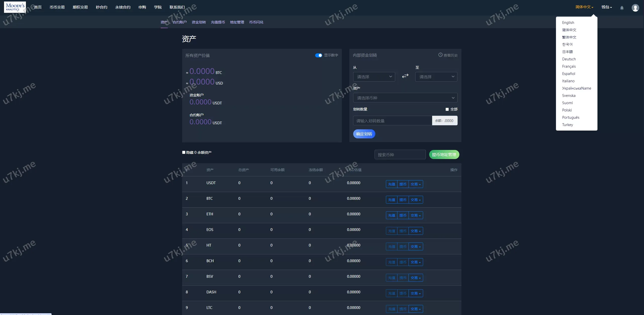Check the 全部 checkbox
644x315 pixels.
pos(447,109)
